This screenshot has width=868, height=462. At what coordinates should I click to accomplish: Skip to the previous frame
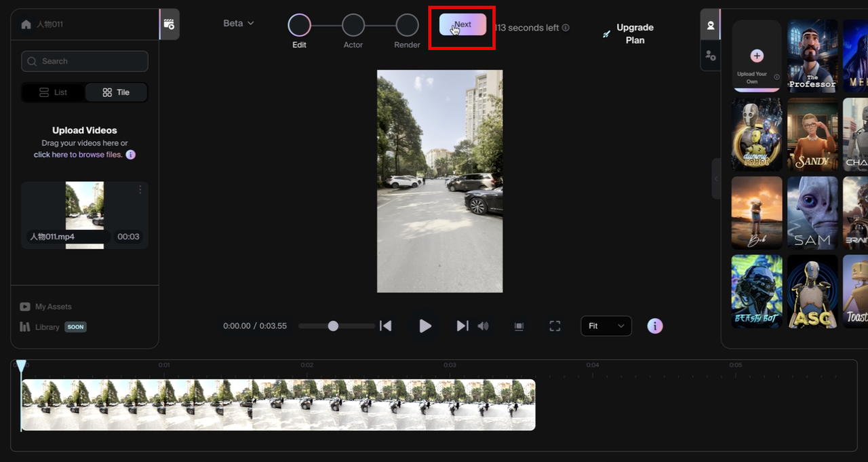click(386, 326)
